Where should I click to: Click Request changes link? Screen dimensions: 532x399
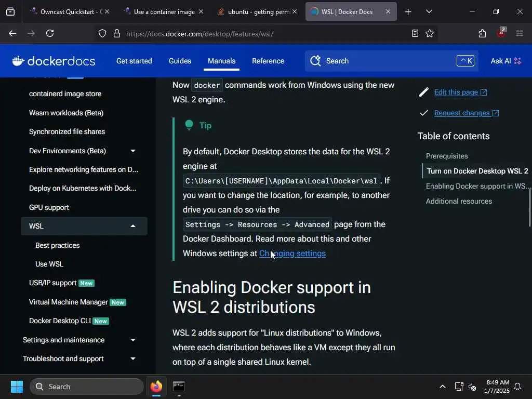point(466,113)
